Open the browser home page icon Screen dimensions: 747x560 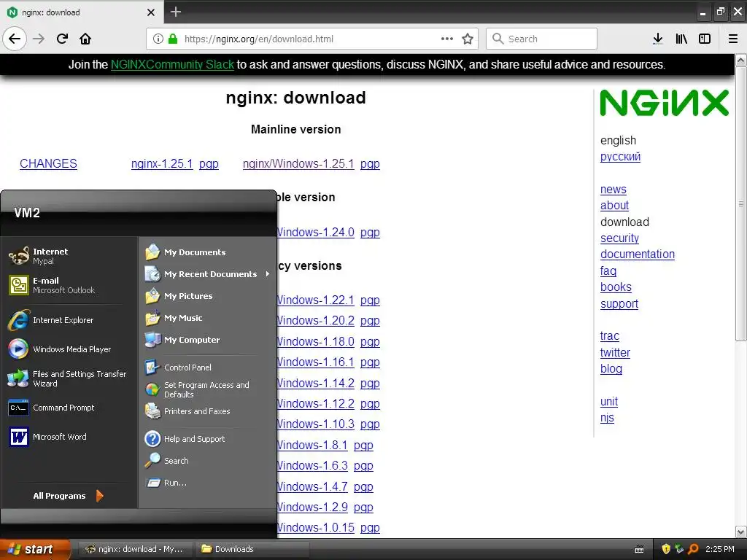(85, 39)
